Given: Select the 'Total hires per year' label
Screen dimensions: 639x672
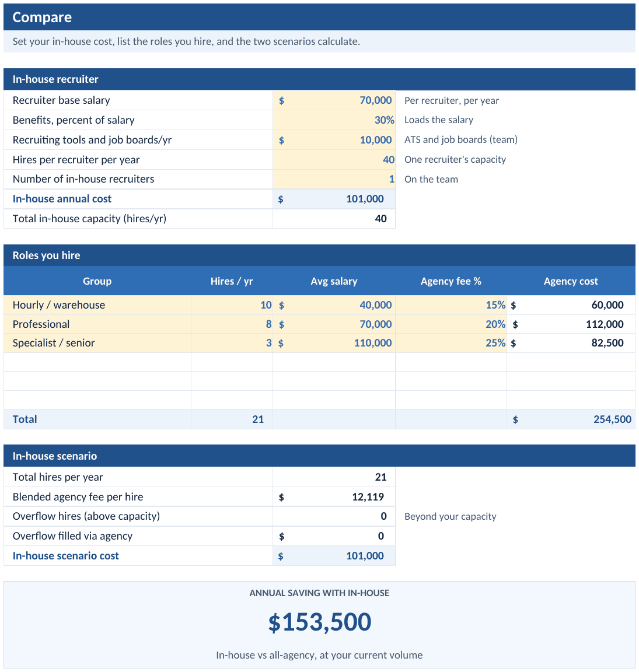Looking at the screenshot, I should [58, 477].
